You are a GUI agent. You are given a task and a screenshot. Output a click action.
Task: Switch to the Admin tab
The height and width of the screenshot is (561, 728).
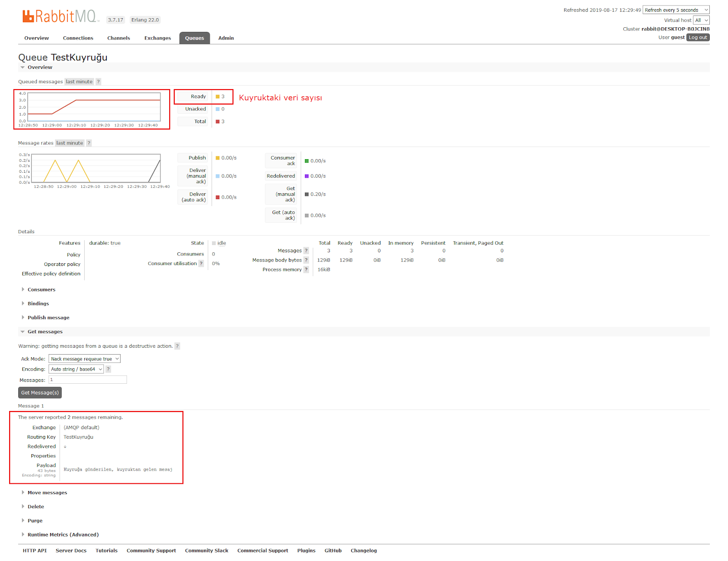pos(226,38)
